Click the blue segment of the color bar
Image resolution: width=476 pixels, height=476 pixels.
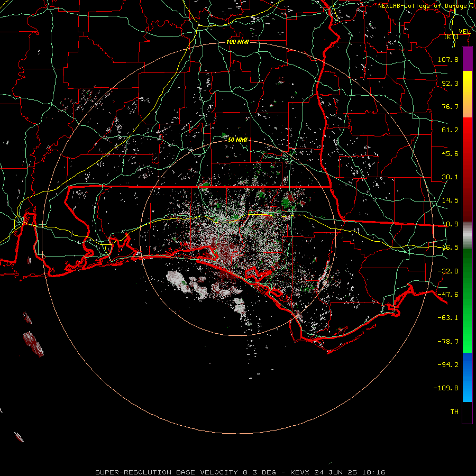pos(467,377)
